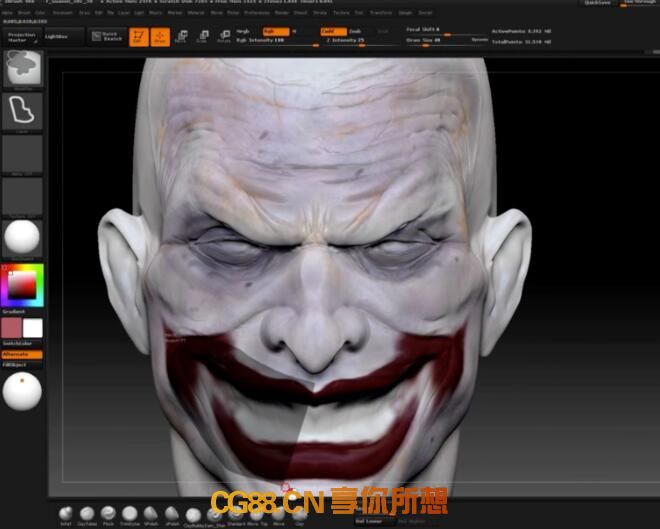Select the TrimDynamic brush

(x=130, y=516)
